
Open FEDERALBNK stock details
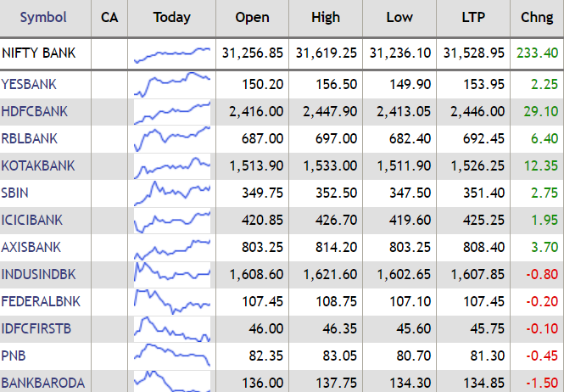pos(39,301)
